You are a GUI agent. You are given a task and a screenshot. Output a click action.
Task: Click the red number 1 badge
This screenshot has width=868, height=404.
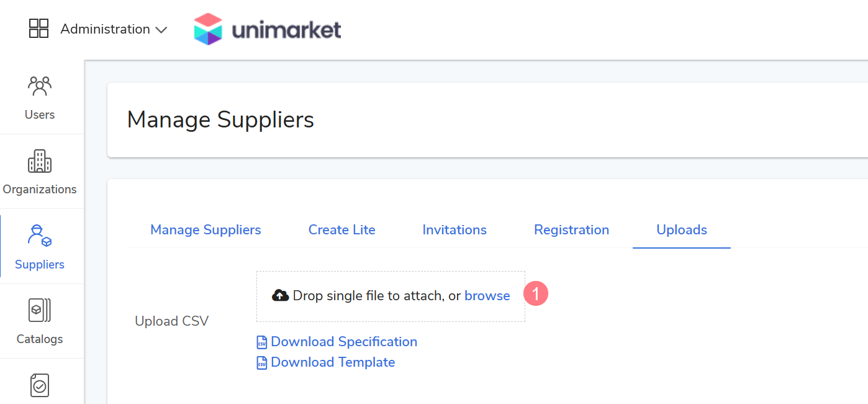click(x=536, y=294)
